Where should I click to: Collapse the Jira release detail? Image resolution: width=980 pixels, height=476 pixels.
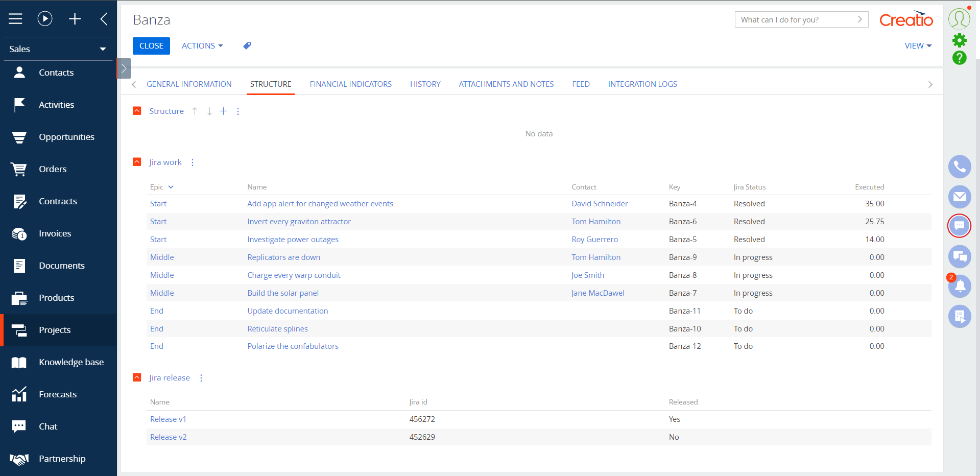(x=137, y=377)
